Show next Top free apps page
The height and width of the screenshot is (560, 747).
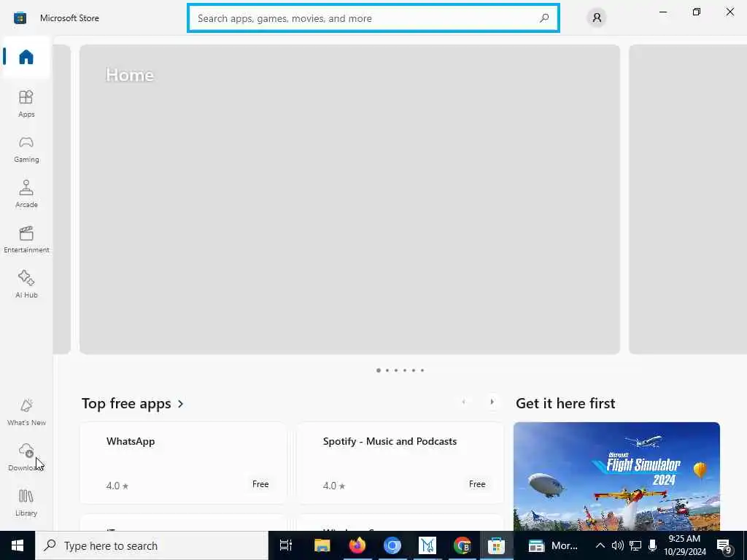[x=492, y=402]
